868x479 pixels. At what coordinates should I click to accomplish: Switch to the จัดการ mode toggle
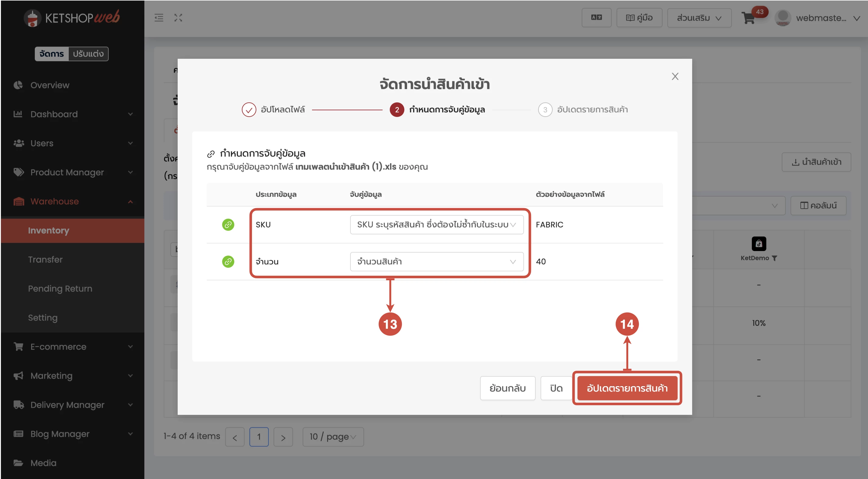point(51,54)
